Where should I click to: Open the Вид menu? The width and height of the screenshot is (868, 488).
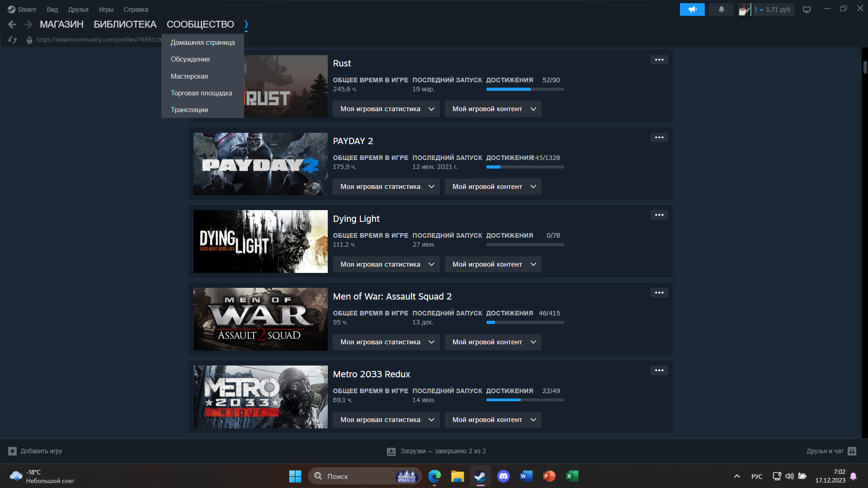pos(52,9)
